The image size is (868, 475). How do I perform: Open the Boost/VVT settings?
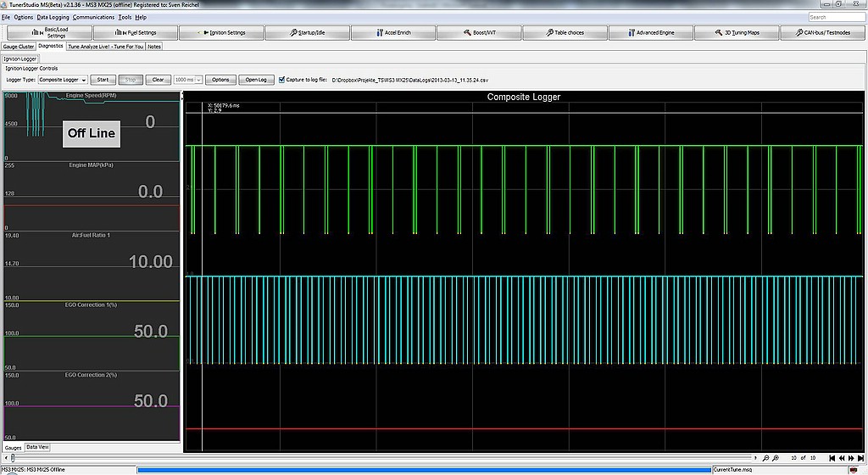(x=479, y=33)
